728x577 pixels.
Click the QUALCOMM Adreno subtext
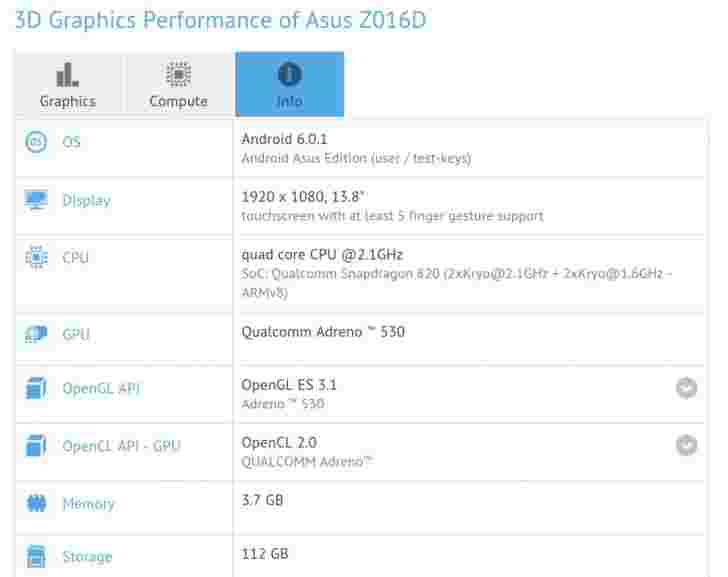[307, 462]
